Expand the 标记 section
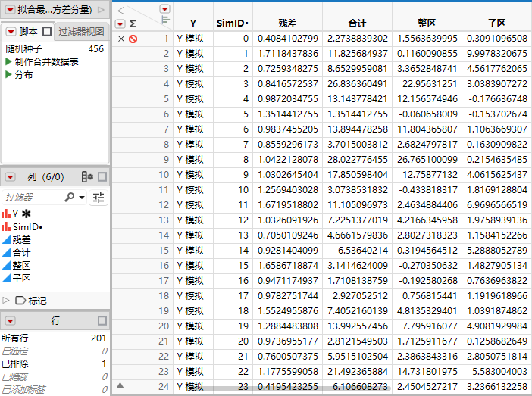Screen dimensions: 532x396 (5, 301)
